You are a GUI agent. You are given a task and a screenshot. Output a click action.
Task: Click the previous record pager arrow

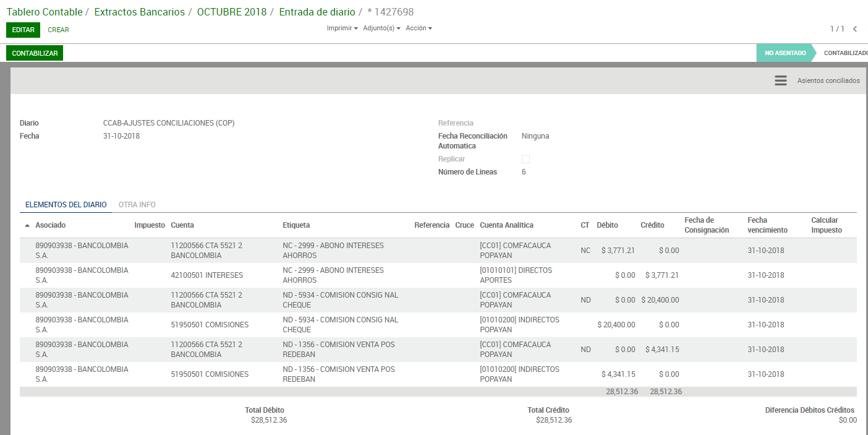pyautogui.click(x=854, y=29)
